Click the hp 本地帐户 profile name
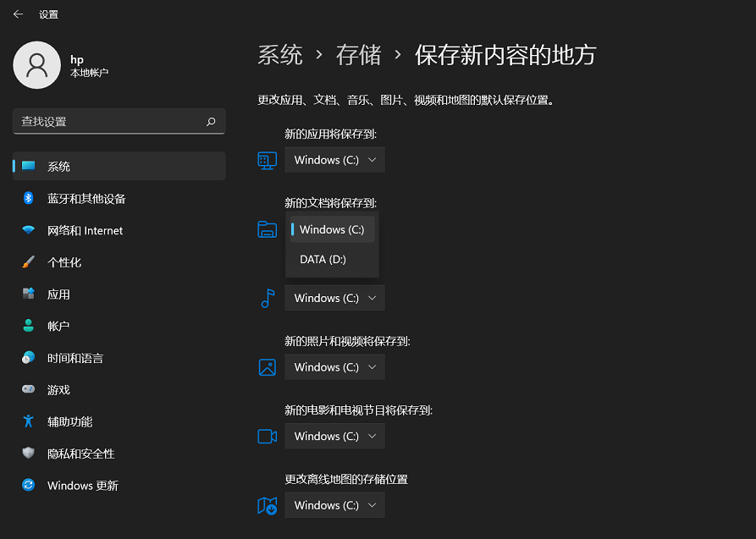Screen dimensions: 756x539 pyautogui.click(x=89, y=65)
